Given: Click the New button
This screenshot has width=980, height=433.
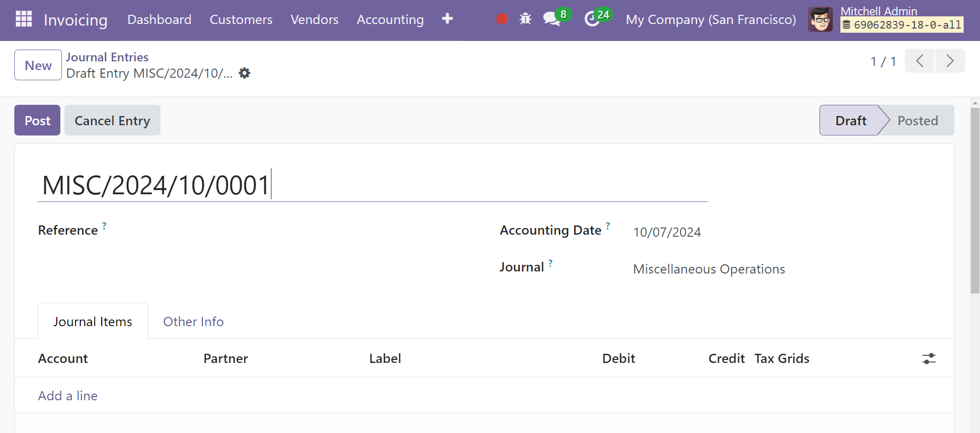Looking at the screenshot, I should (38, 65).
